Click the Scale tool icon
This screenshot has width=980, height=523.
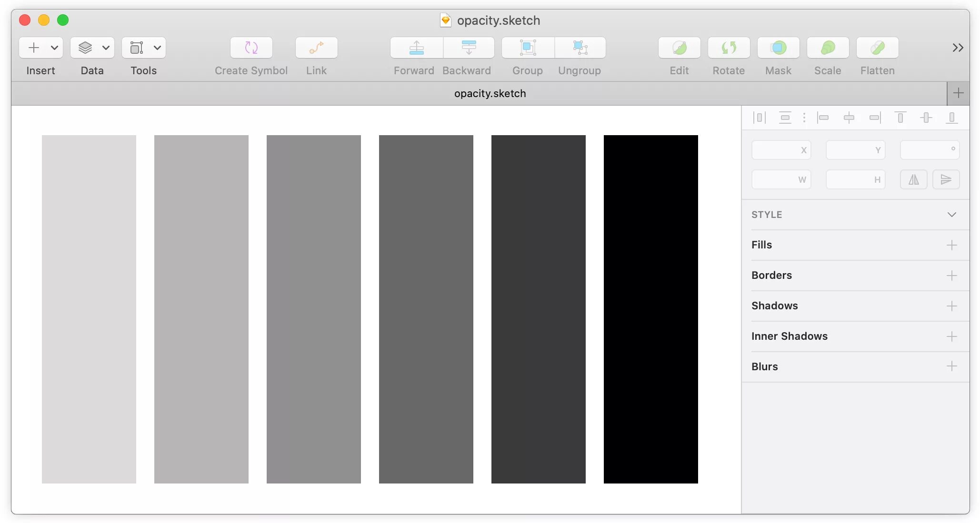[x=828, y=48]
